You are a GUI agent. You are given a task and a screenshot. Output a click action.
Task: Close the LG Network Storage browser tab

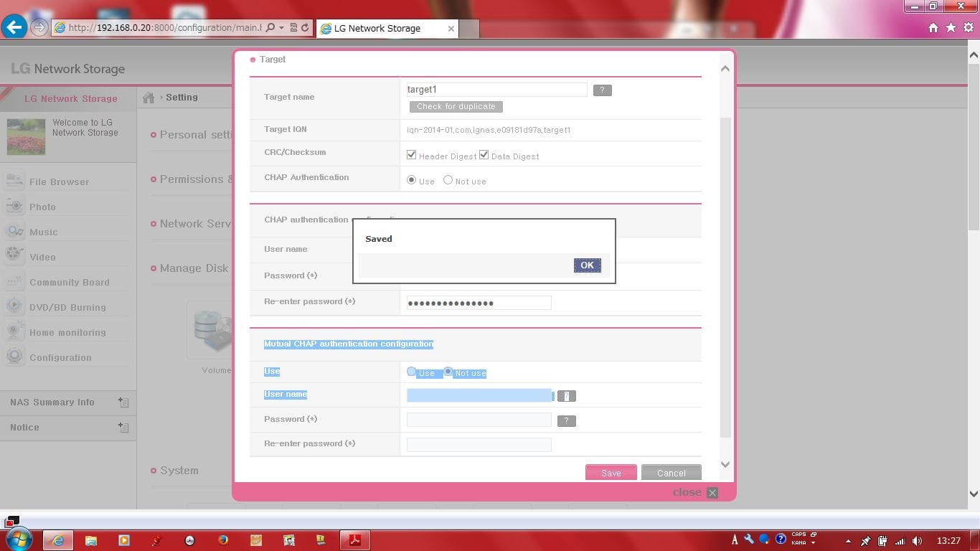pyautogui.click(x=451, y=29)
